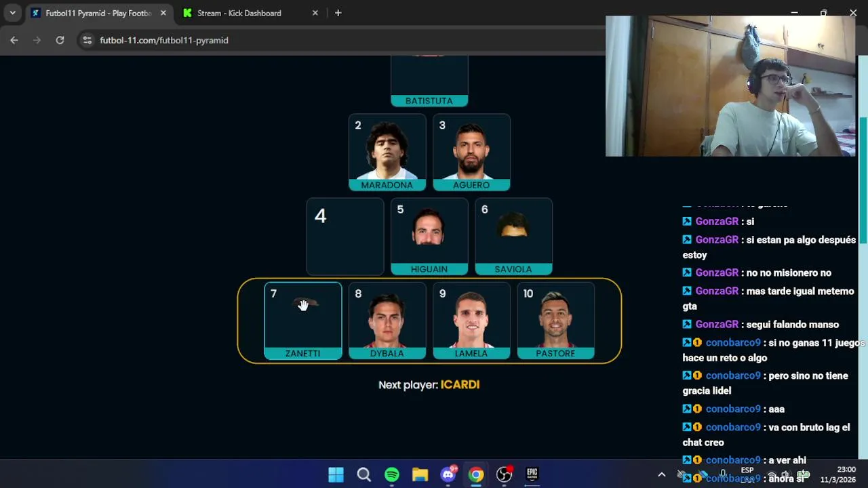Open Epic Games Launcher from taskbar
868x488 pixels.
[532, 474]
